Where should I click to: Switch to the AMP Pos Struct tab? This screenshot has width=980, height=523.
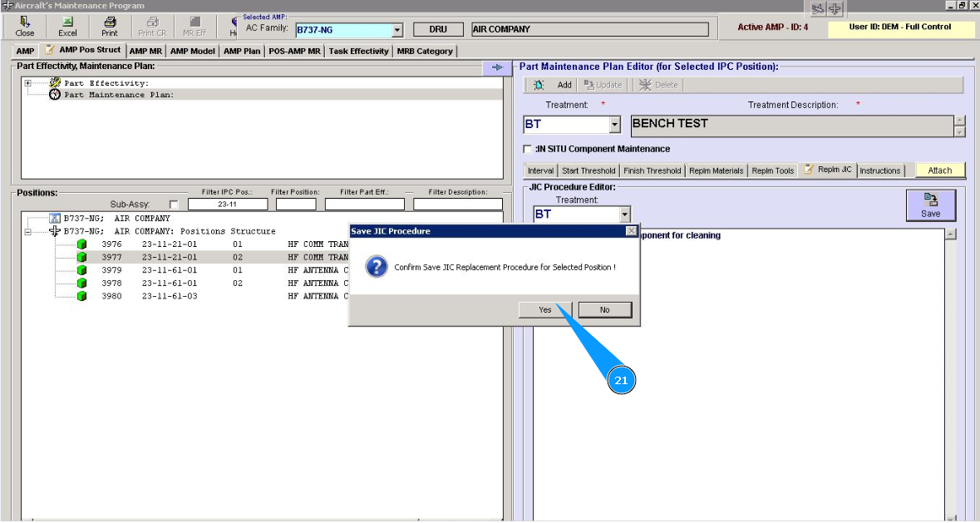coord(83,50)
